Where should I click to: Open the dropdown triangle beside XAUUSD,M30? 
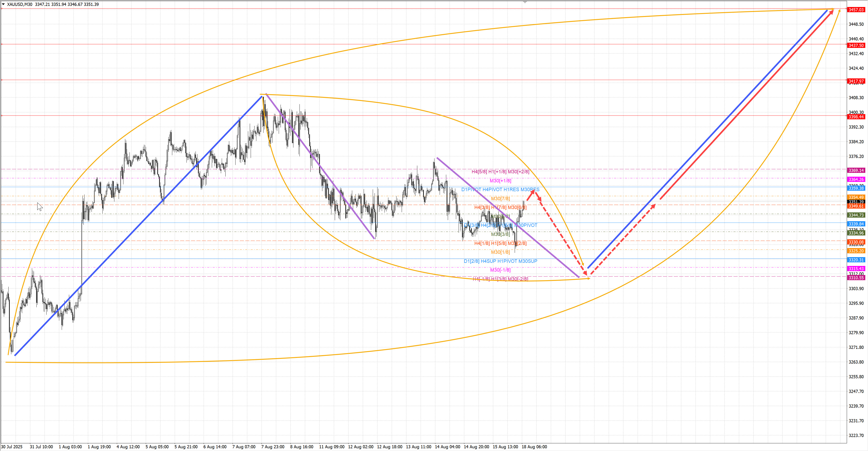pos(3,4)
